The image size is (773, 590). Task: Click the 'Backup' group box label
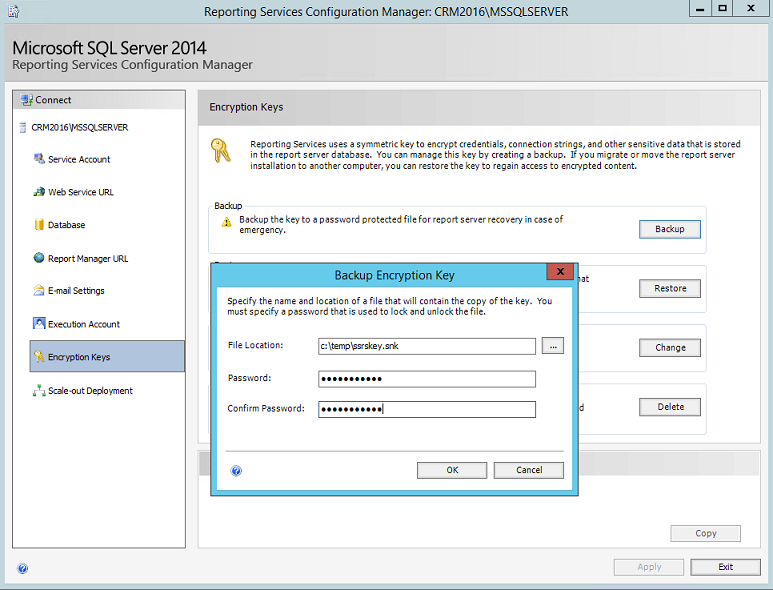pos(228,206)
